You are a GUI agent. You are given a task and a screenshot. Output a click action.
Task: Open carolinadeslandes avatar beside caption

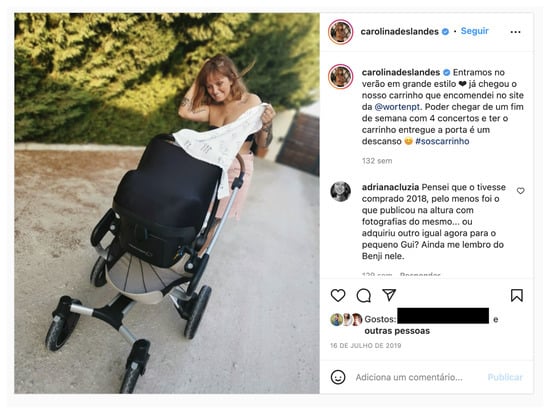[x=340, y=76]
